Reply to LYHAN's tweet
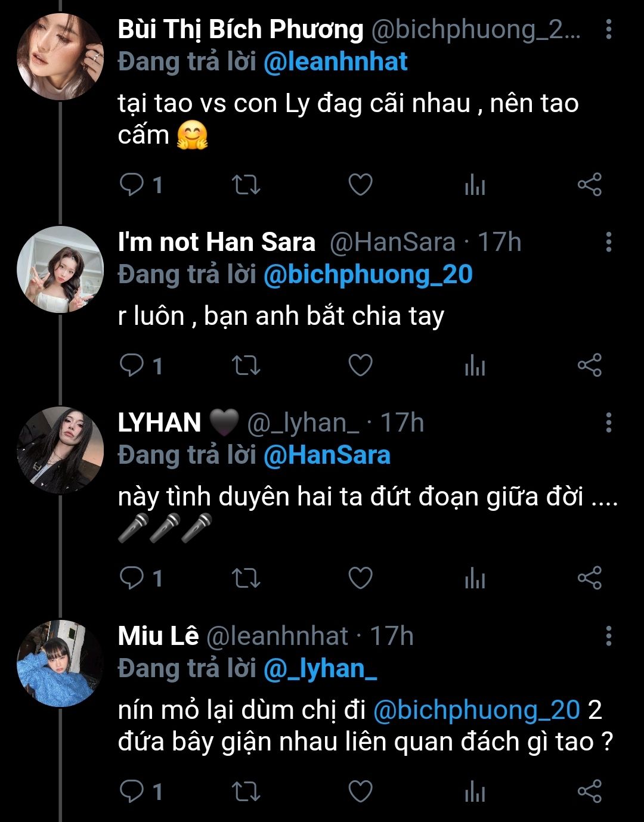644x822 pixels. coord(131,578)
